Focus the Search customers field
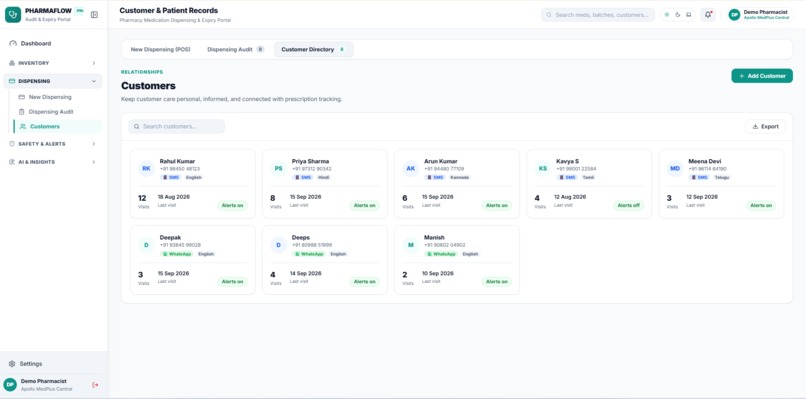The image size is (806, 399). pos(176,126)
